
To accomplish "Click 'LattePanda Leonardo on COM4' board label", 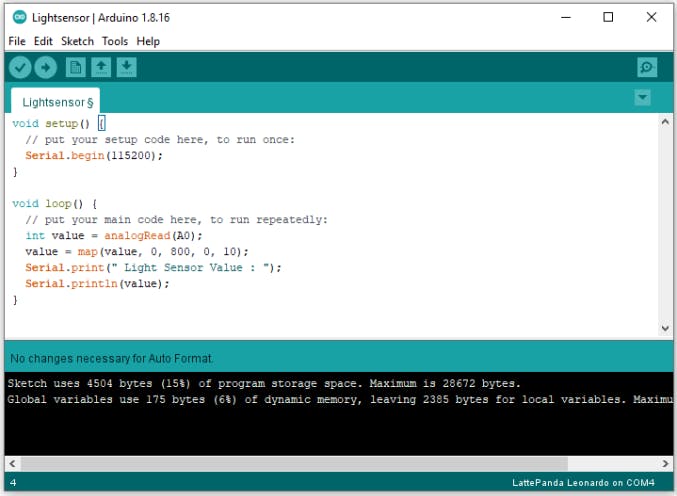I will point(583,483).
